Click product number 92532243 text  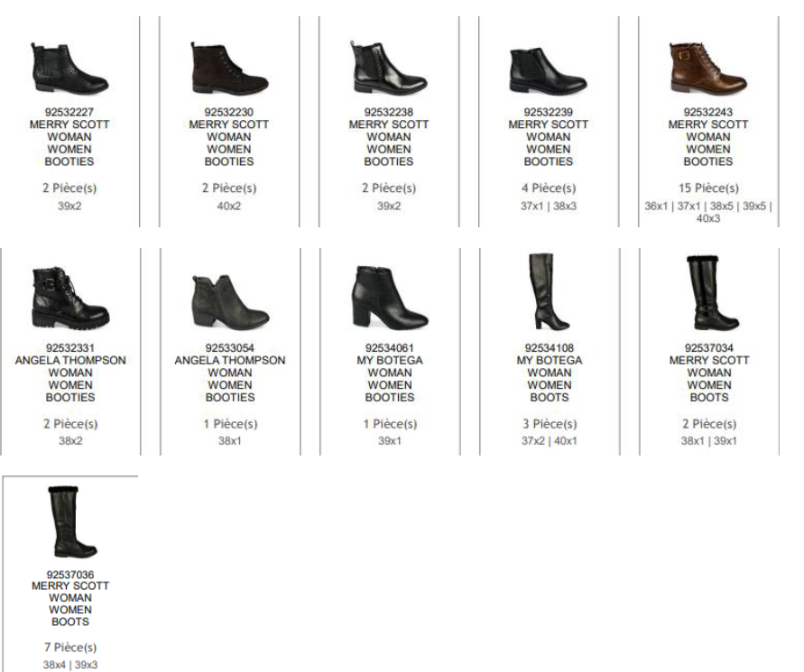tap(707, 114)
